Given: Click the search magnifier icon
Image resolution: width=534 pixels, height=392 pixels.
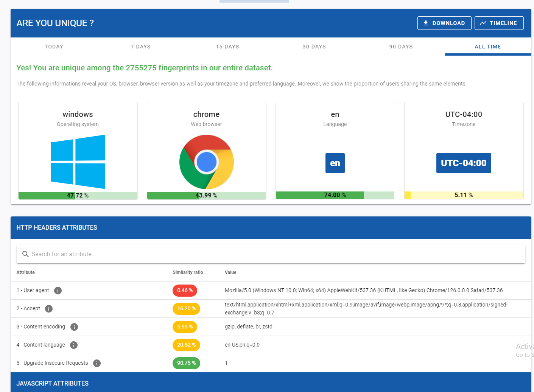Looking at the screenshot, I should coord(25,254).
